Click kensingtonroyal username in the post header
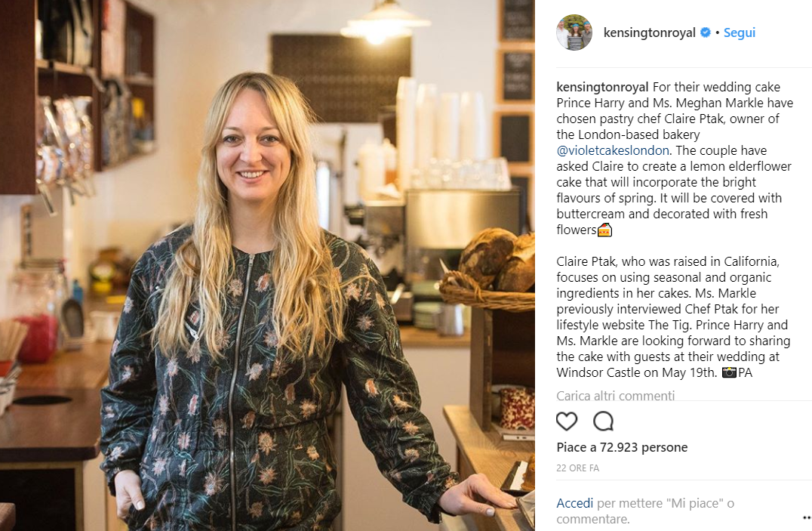This screenshot has height=531, width=812. click(x=650, y=32)
